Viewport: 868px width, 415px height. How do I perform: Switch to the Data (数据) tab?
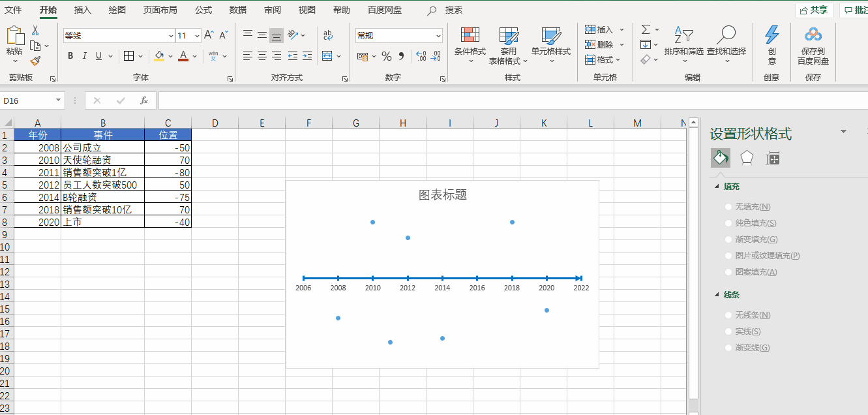coord(238,10)
